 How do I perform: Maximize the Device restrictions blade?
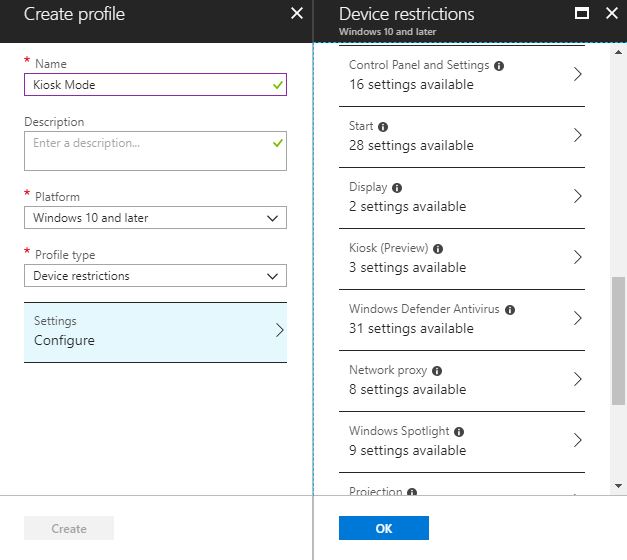(582, 14)
